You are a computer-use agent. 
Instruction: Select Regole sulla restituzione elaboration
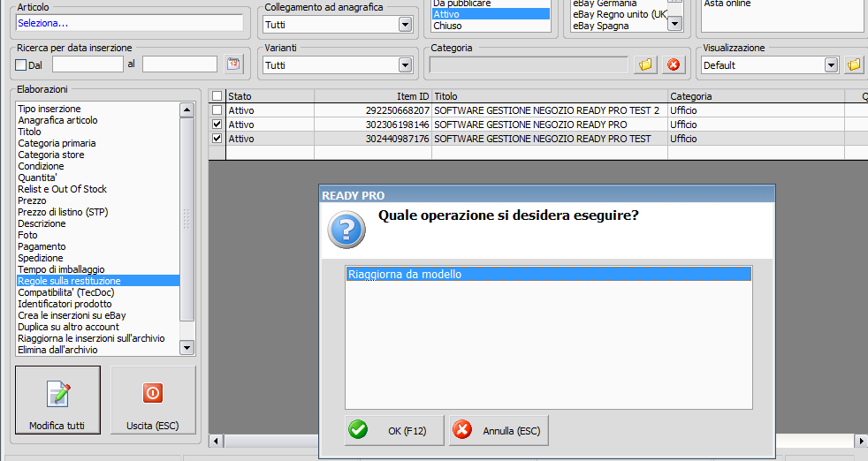pyautogui.click(x=98, y=281)
